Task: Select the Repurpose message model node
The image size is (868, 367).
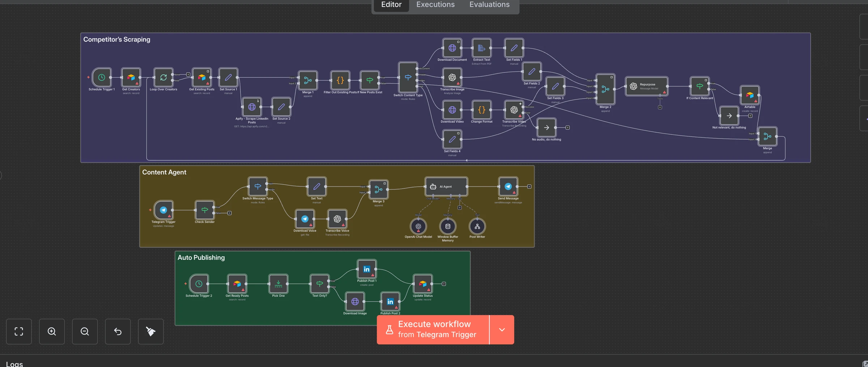Action: click(x=647, y=86)
